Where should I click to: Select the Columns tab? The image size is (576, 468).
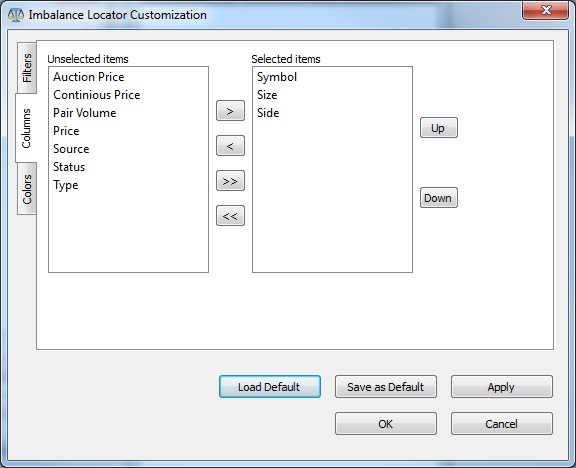point(26,128)
